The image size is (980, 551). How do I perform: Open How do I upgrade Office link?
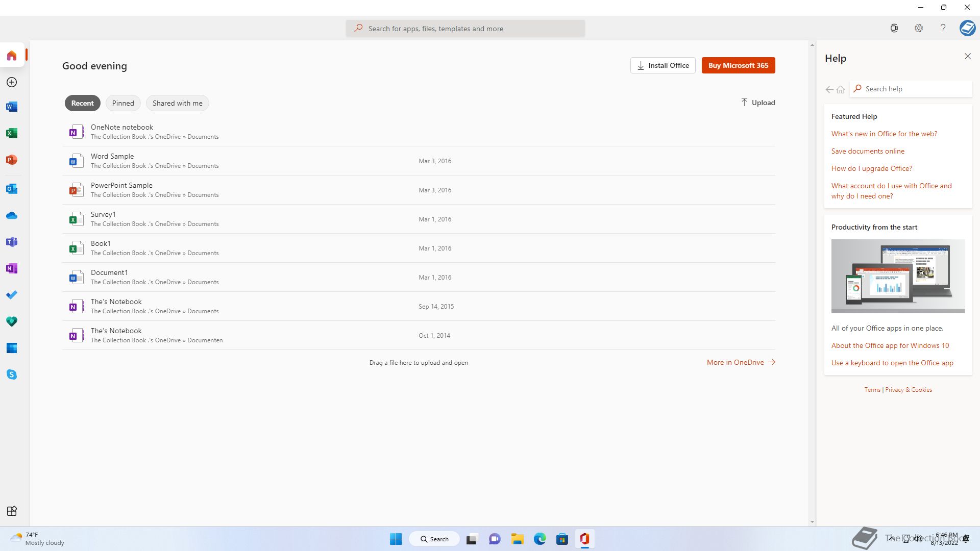pyautogui.click(x=872, y=168)
